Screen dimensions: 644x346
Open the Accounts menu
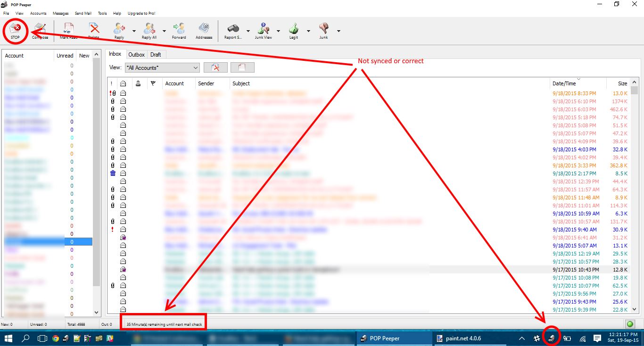pyautogui.click(x=38, y=13)
